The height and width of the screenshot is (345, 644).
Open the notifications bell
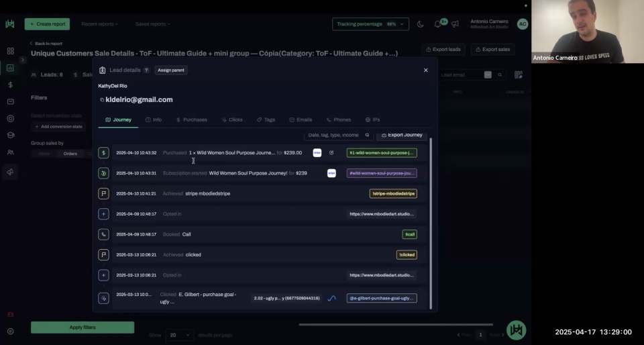(x=437, y=24)
